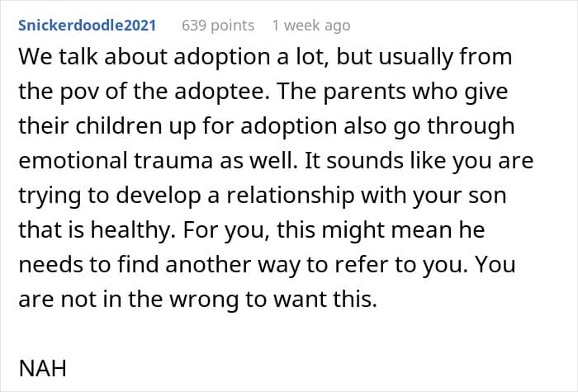Click the 1 week ago timestamp

(311, 26)
